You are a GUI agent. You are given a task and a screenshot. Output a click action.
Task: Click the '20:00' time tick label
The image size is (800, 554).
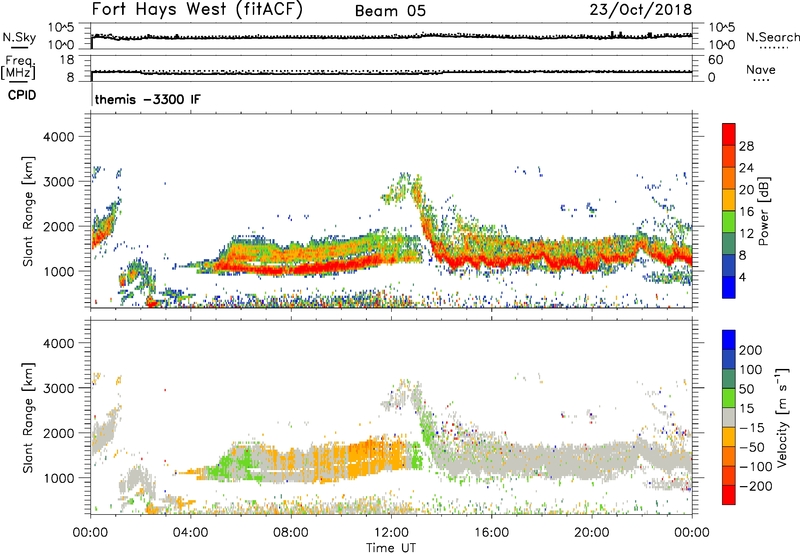(592, 533)
